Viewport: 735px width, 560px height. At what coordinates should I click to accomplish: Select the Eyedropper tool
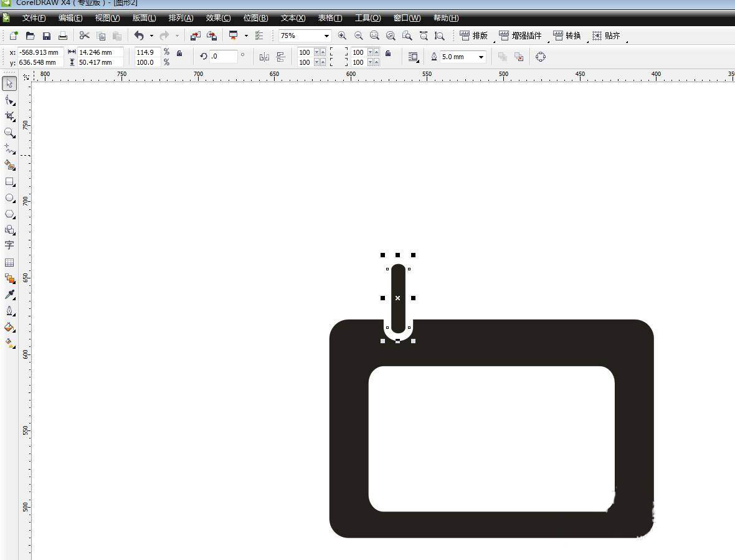coord(9,294)
